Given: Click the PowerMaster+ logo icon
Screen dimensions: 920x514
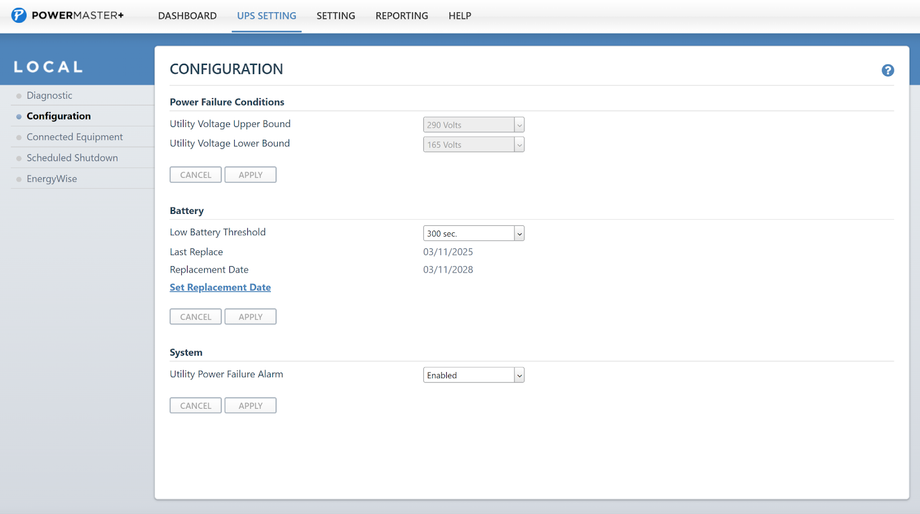Looking at the screenshot, I should [x=19, y=15].
